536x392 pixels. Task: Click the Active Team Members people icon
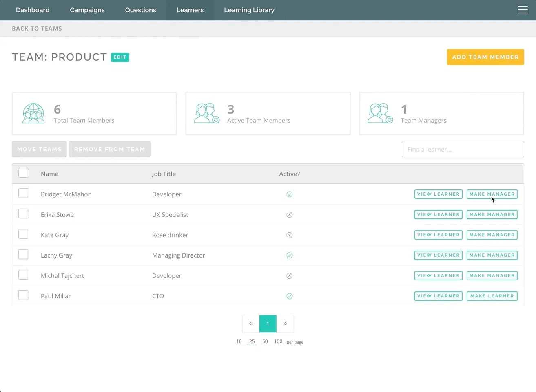[x=207, y=113]
